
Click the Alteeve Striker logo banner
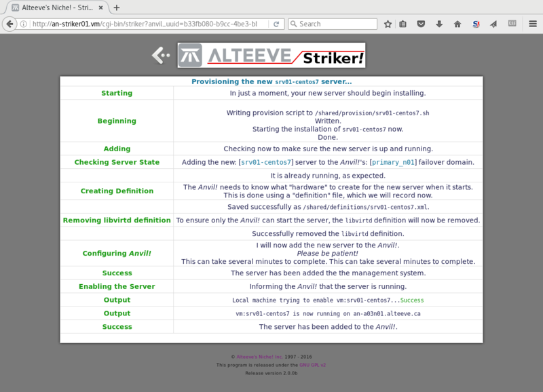click(271, 56)
